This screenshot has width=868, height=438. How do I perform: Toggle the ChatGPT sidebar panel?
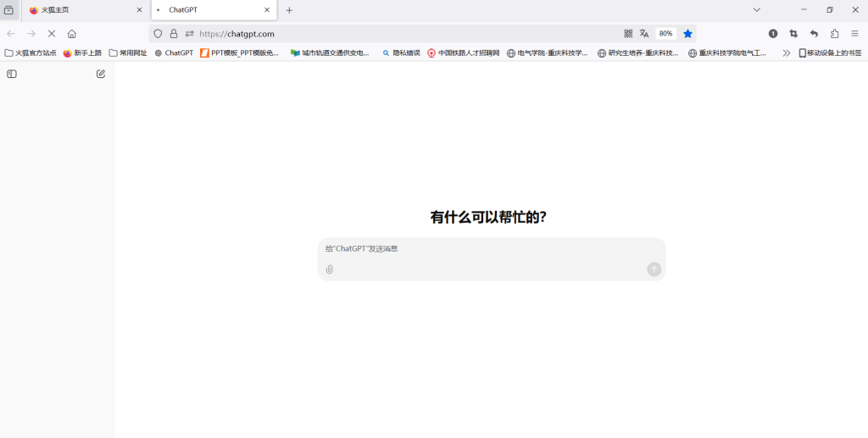(12, 74)
